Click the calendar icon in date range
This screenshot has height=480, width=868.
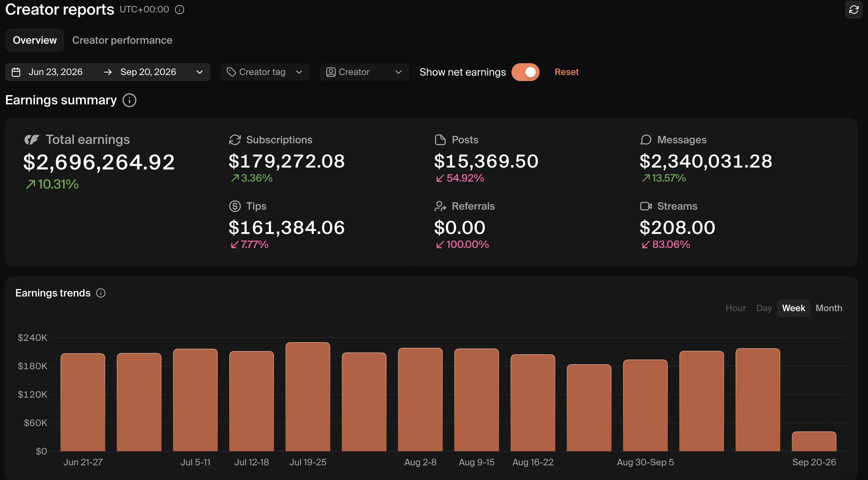point(16,72)
